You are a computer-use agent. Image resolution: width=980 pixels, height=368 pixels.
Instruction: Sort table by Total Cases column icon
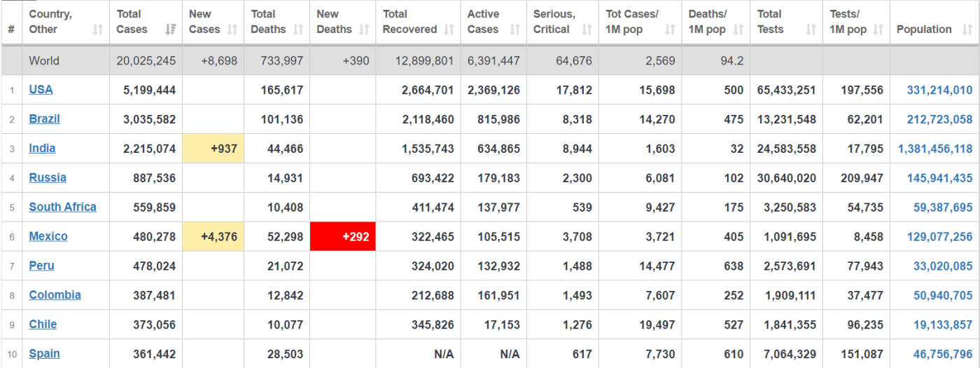coord(170,29)
